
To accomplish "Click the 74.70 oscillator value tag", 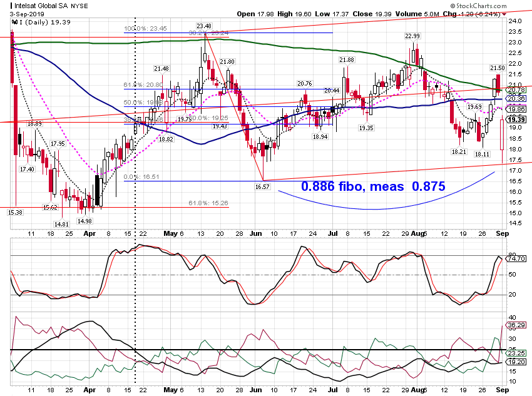I will pyautogui.click(x=516, y=259).
